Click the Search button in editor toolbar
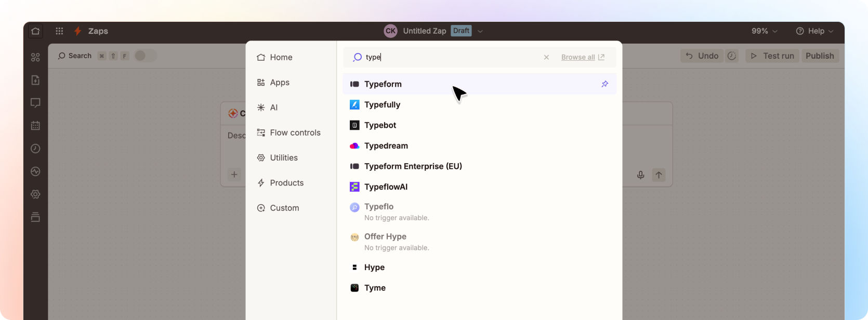Screen dimensions: 868x320 pyautogui.click(x=75, y=56)
